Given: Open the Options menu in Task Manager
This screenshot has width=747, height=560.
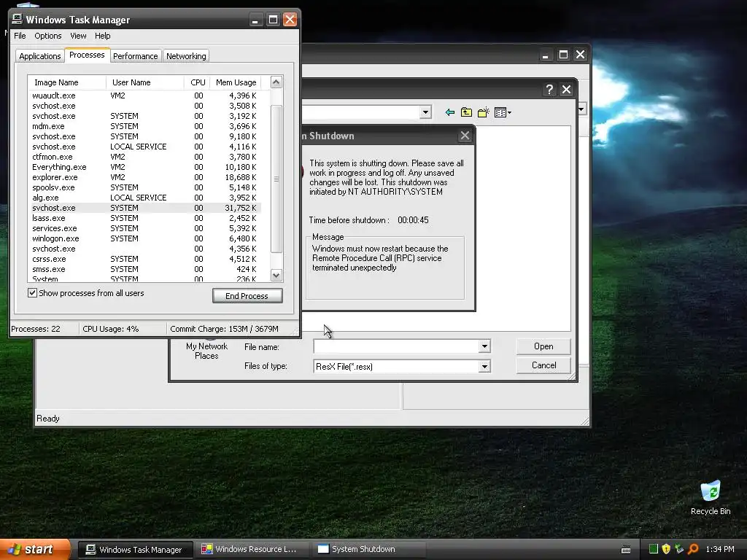Looking at the screenshot, I should (x=47, y=36).
